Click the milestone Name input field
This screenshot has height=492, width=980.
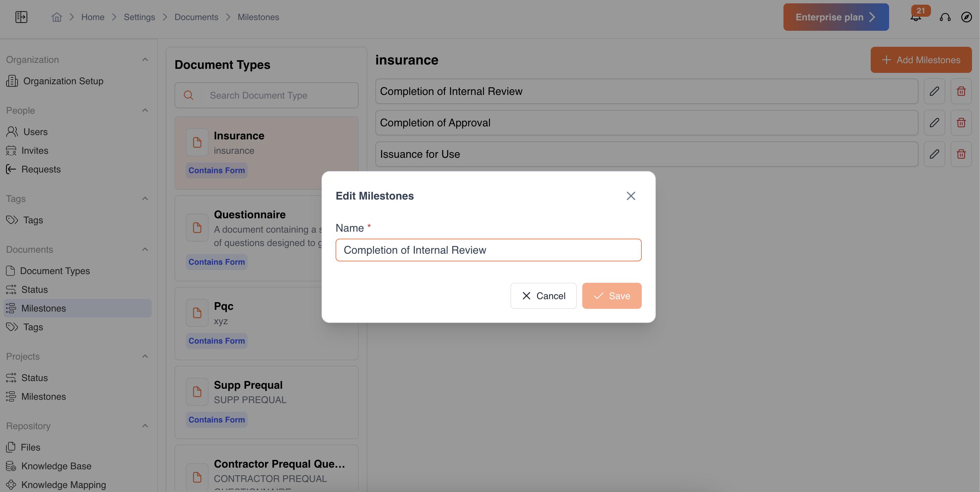[x=488, y=250]
